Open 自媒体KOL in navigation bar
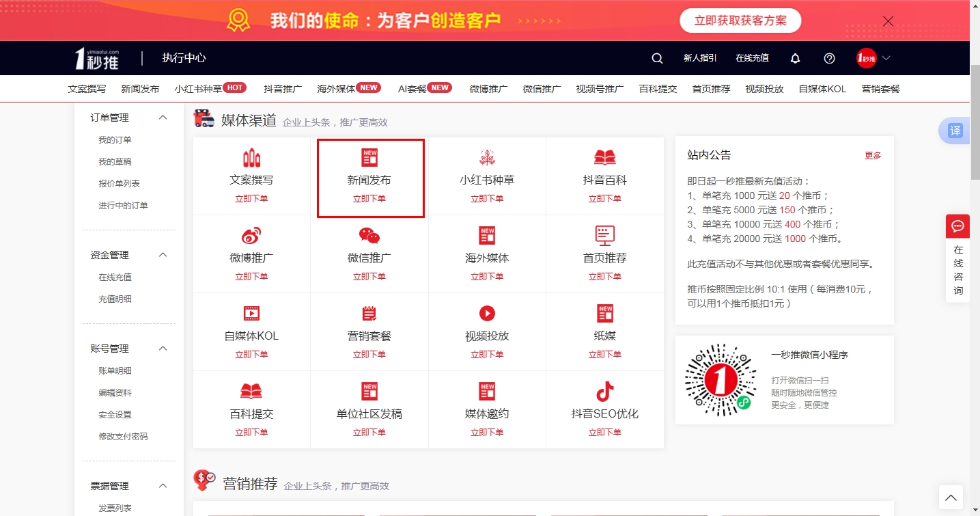 [x=822, y=89]
